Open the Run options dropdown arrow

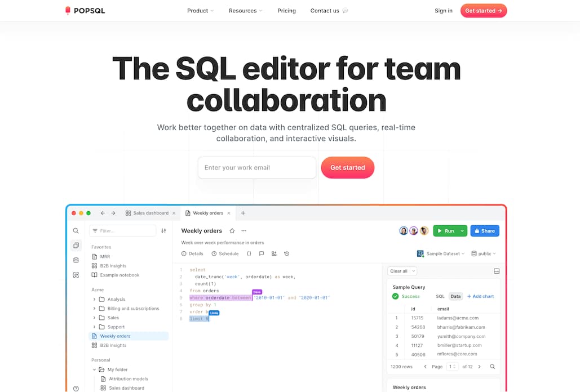(x=462, y=231)
